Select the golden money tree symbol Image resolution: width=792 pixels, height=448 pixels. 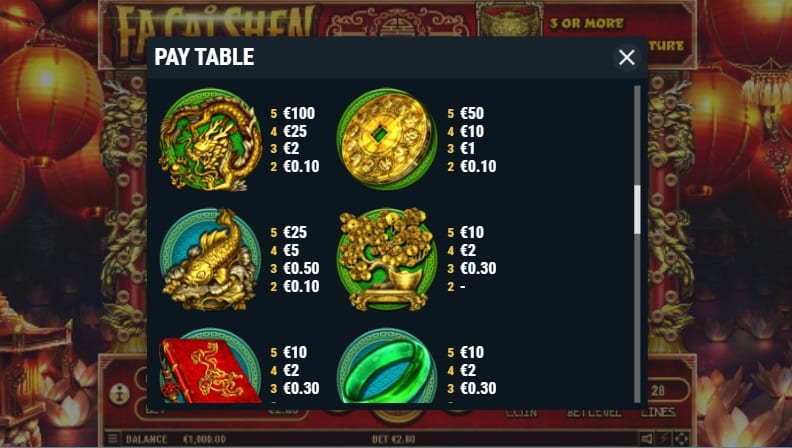[387, 259]
